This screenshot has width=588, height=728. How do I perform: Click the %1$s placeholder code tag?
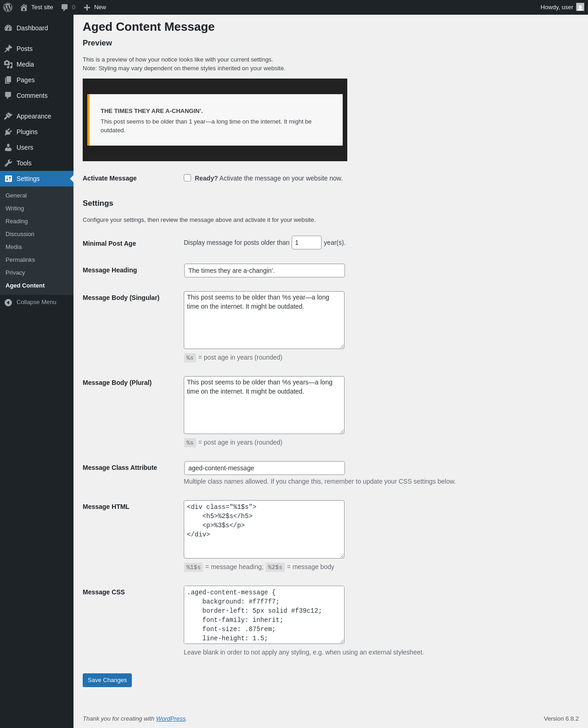(x=193, y=567)
